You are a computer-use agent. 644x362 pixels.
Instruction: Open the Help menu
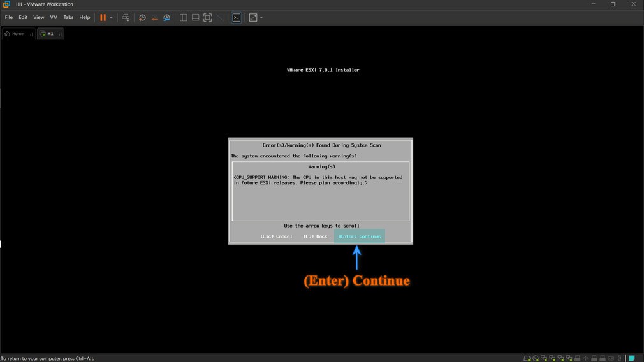(85, 18)
